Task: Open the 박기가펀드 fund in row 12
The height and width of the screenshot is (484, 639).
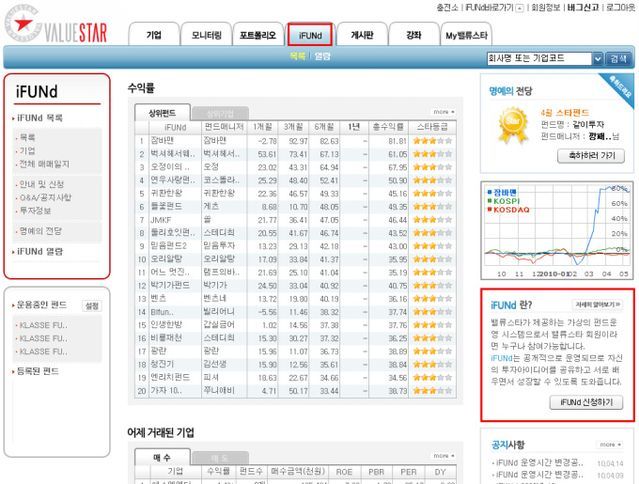Action: point(170,285)
